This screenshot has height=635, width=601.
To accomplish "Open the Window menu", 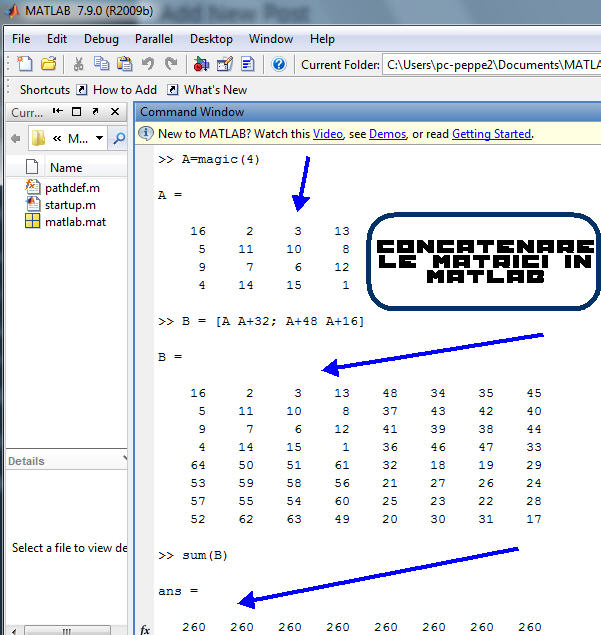I will pyautogui.click(x=271, y=39).
